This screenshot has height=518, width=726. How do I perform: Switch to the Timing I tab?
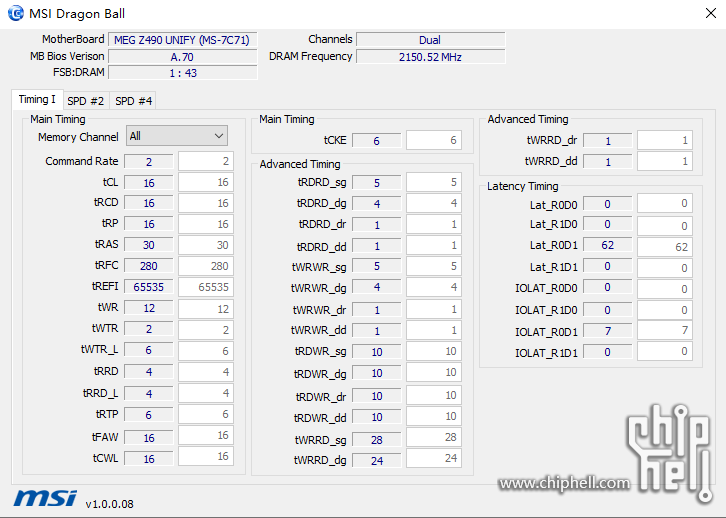coord(37,100)
